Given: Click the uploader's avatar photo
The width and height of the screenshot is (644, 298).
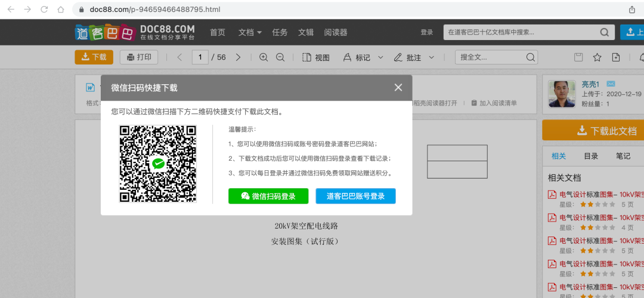Looking at the screenshot, I should click(x=562, y=94).
